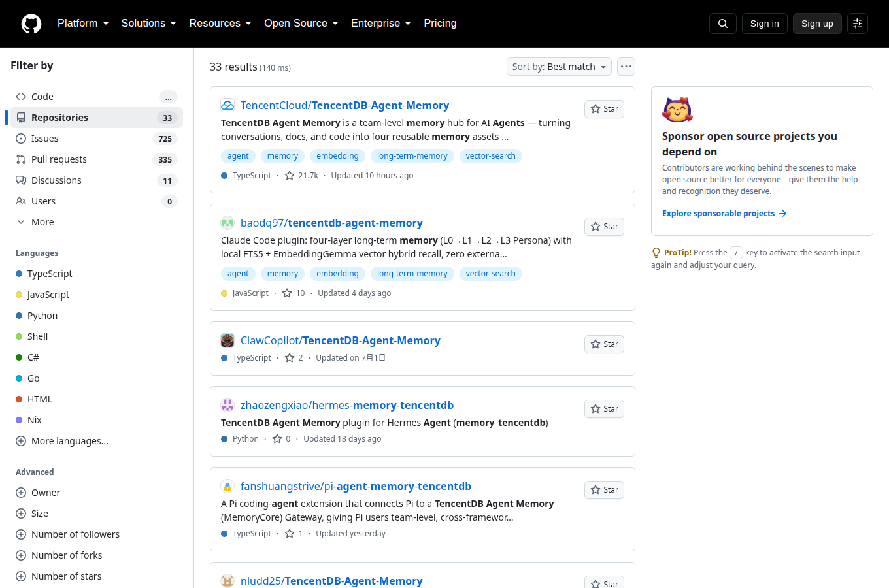Click Sign in button
The image size is (889, 588).
click(765, 24)
